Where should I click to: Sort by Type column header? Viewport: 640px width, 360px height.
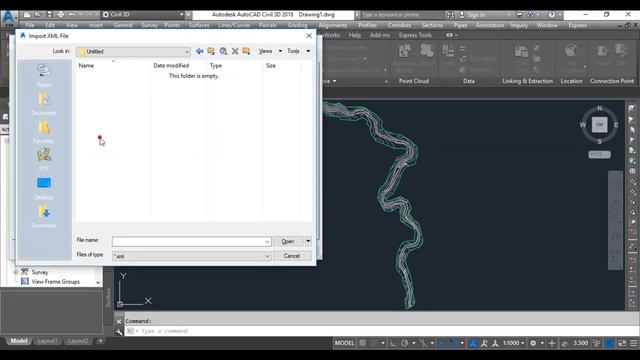[235, 65]
